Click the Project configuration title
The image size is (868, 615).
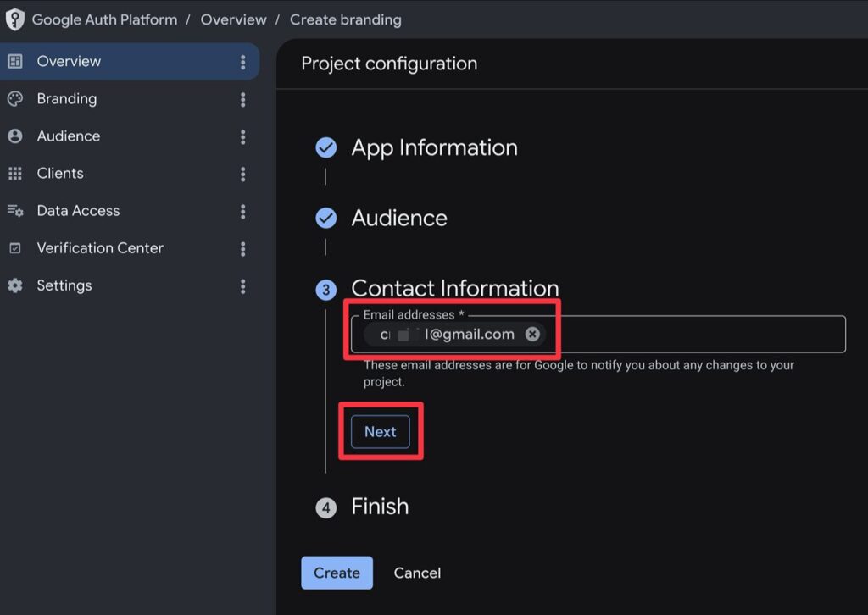pos(389,64)
